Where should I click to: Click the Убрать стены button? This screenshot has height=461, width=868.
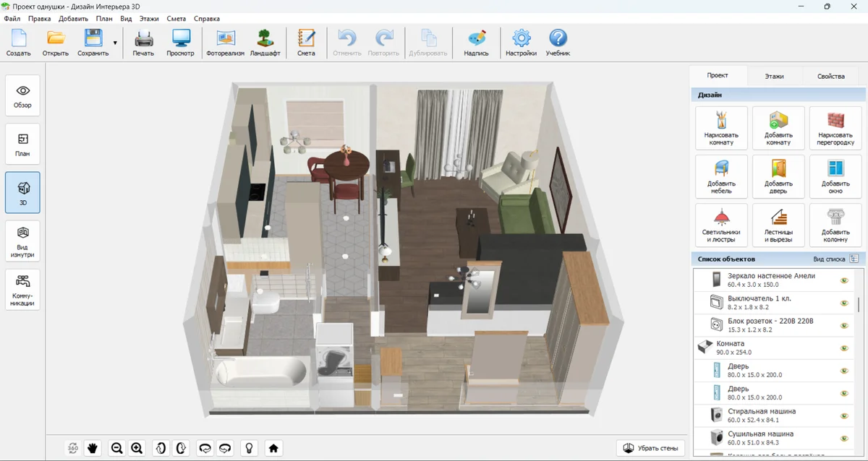coord(650,448)
